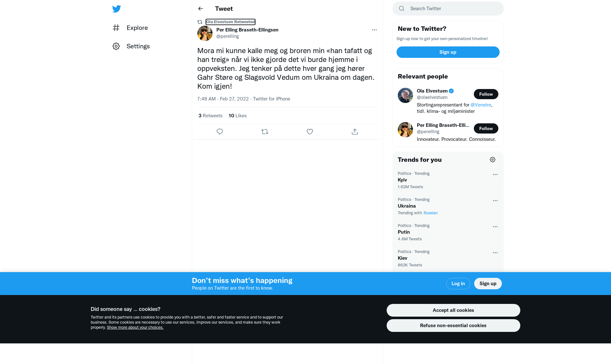Image resolution: width=611 pixels, height=364 pixels.
Task: Retweet using the retweet icon below tweet
Action: click(265, 132)
